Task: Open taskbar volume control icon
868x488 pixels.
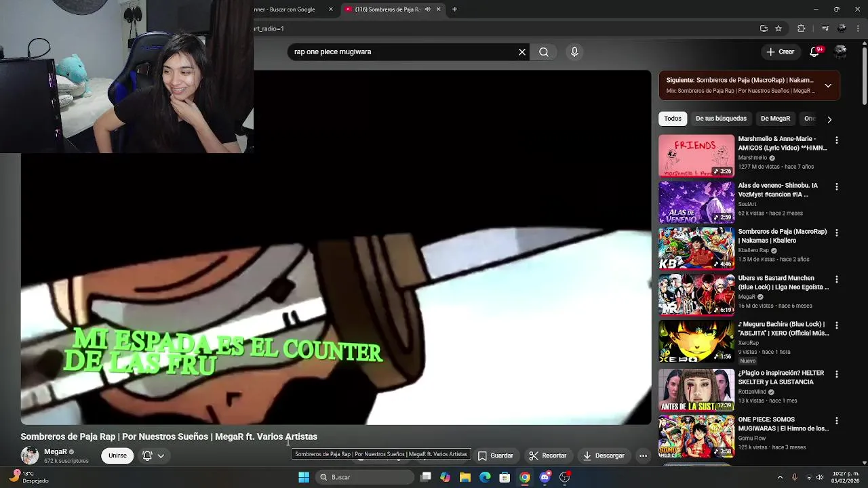Action: tap(819, 477)
